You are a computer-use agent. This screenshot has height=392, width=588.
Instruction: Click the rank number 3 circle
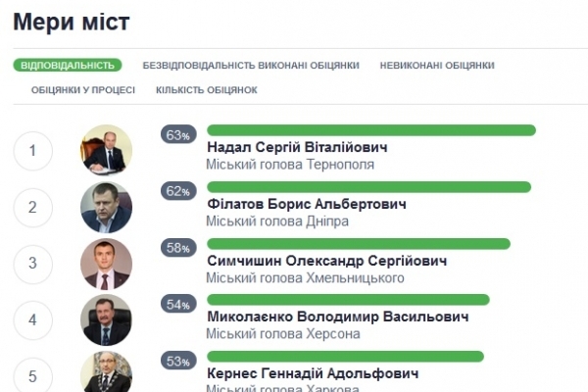coord(33,264)
